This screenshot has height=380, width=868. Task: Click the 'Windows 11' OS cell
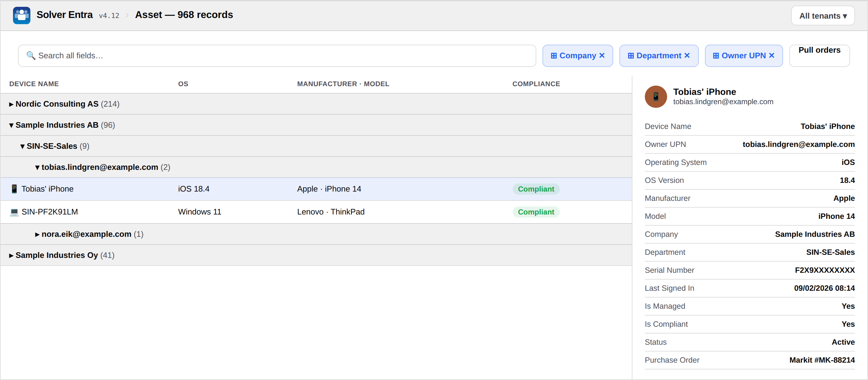[x=199, y=212]
